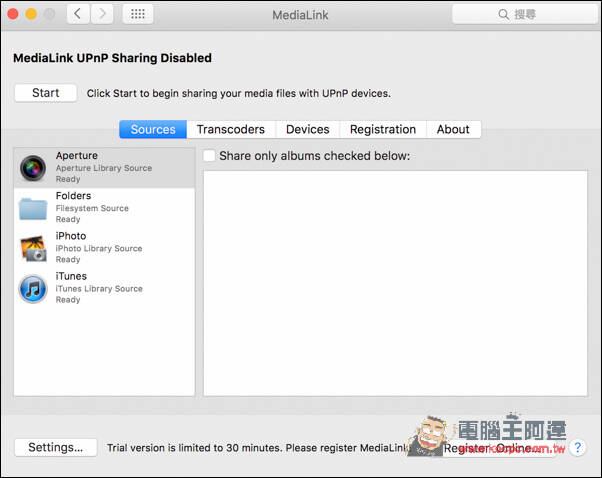Open the Transcoders tab
Image resolution: width=602 pixels, height=478 pixels.
(231, 129)
